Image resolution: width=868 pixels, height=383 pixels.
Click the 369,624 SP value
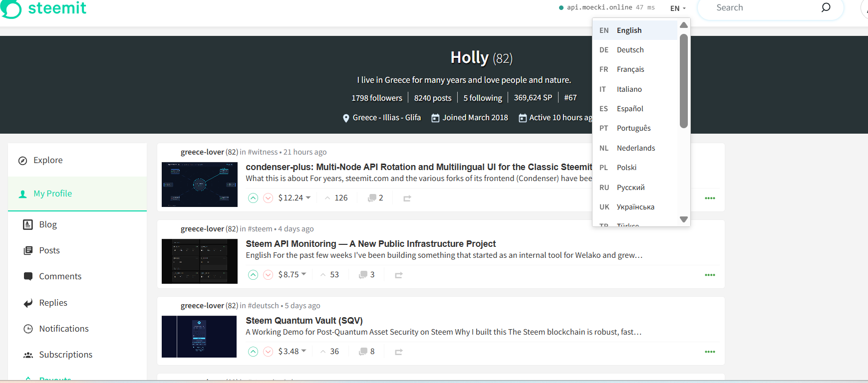pos(533,98)
